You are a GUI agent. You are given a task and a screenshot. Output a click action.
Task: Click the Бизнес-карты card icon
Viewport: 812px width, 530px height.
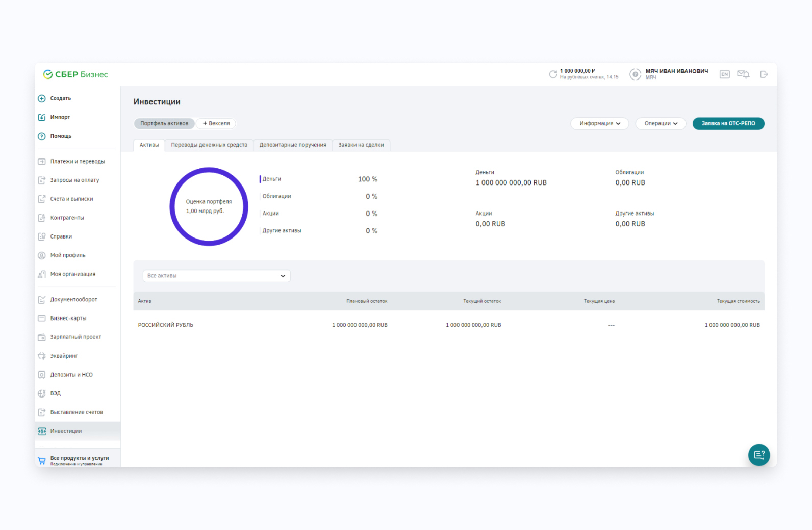click(x=42, y=319)
